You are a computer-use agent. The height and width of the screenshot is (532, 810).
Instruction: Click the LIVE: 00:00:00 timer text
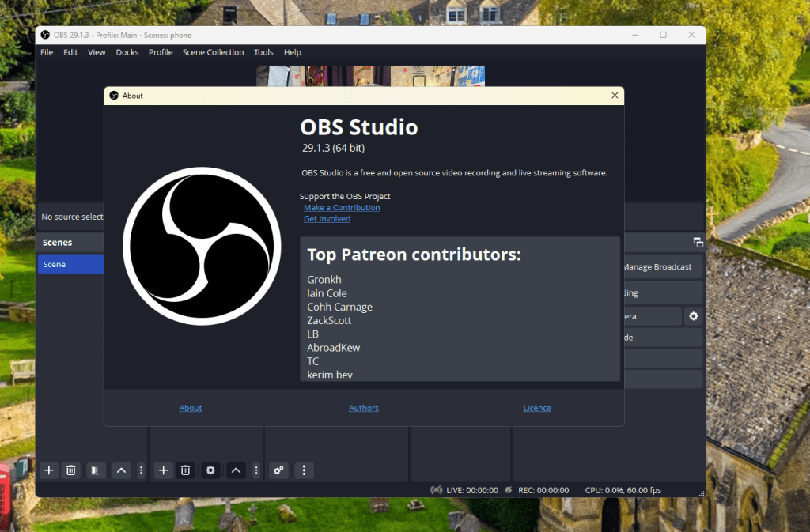tap(472, 489)
